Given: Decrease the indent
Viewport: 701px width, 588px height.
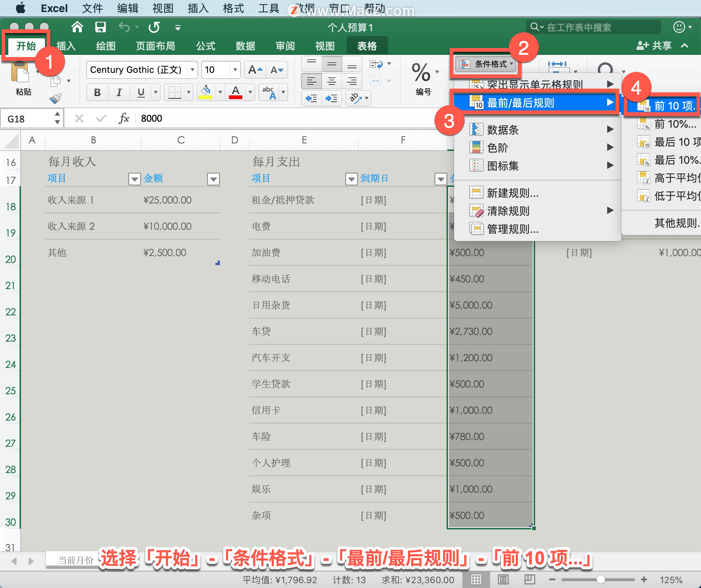Looking at the screenshot, I should pyautogui.click(x=311, y=98).
